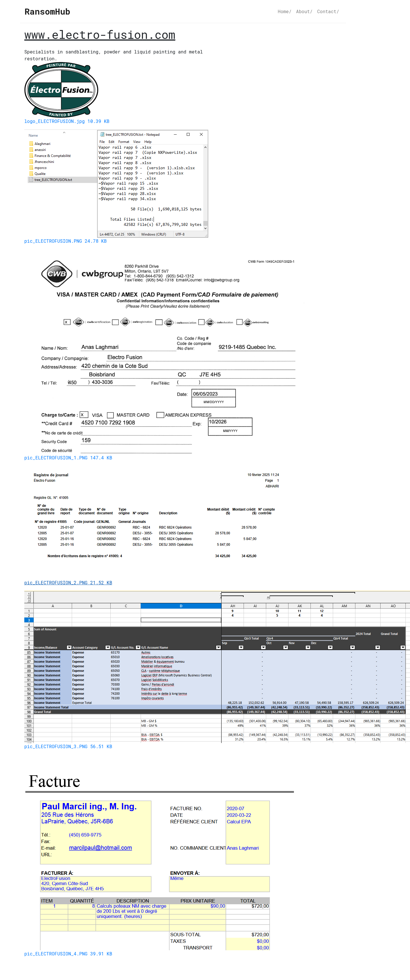Click the www.electro-fusion.com title link

click(x=100, y=35)
